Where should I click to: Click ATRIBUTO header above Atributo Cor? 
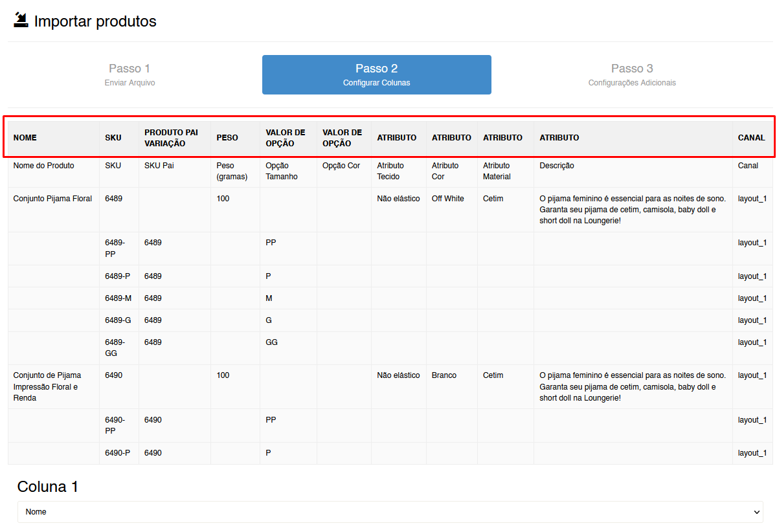(x=451, y=138)
